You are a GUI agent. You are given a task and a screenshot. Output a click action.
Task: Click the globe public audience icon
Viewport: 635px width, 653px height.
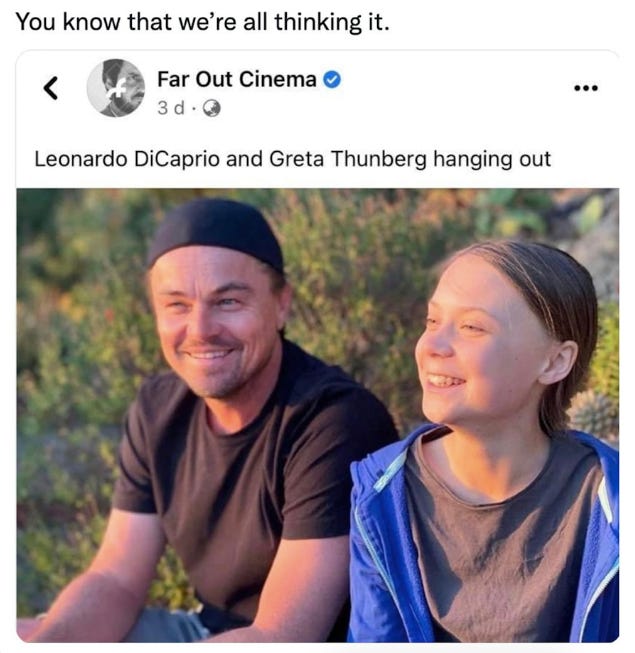pyautogui.click(x=212, y=109)
